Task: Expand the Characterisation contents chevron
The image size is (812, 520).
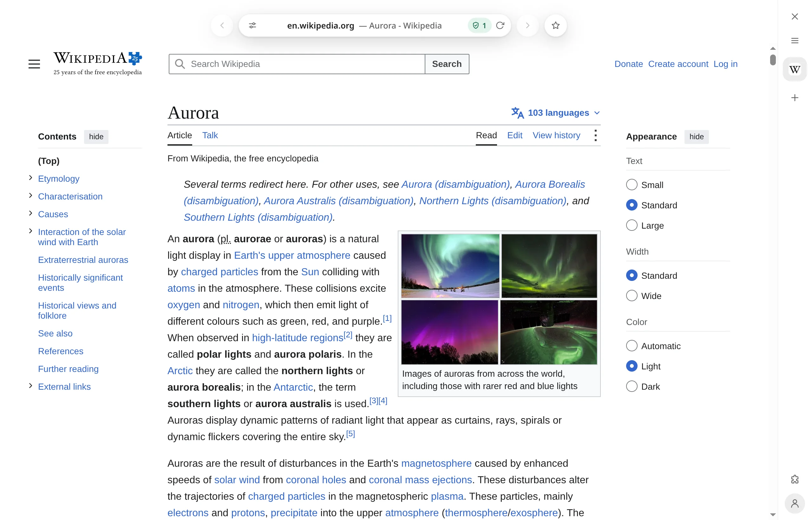Action: (30, 196)
